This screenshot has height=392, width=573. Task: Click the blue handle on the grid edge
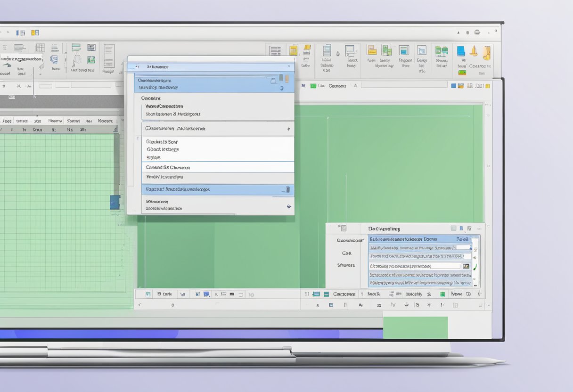click(115, 202)
